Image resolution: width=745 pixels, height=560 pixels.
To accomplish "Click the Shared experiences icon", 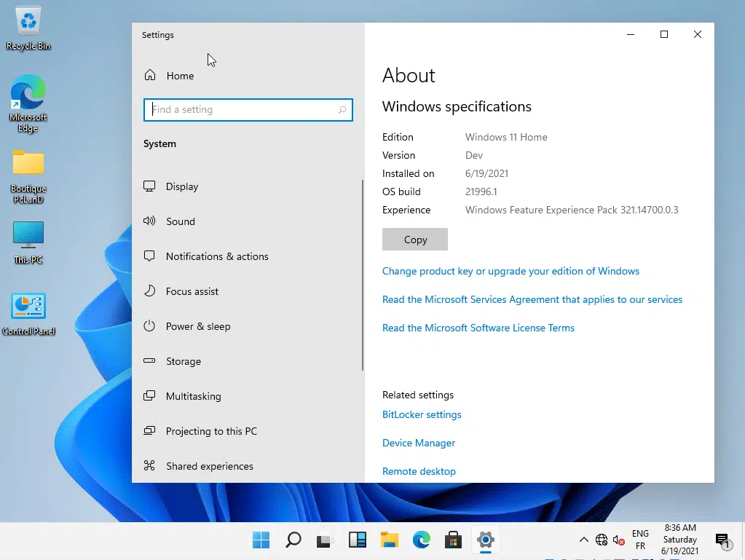I will coord(149,465).
